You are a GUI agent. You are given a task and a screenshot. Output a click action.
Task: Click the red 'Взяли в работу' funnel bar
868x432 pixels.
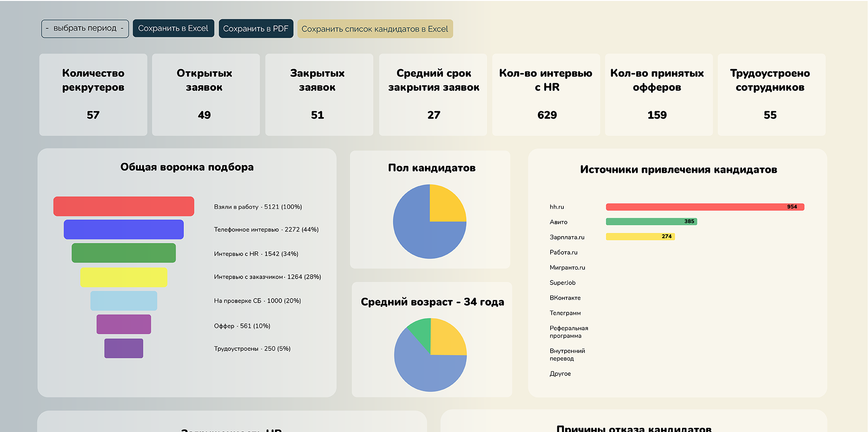(123, 206)
